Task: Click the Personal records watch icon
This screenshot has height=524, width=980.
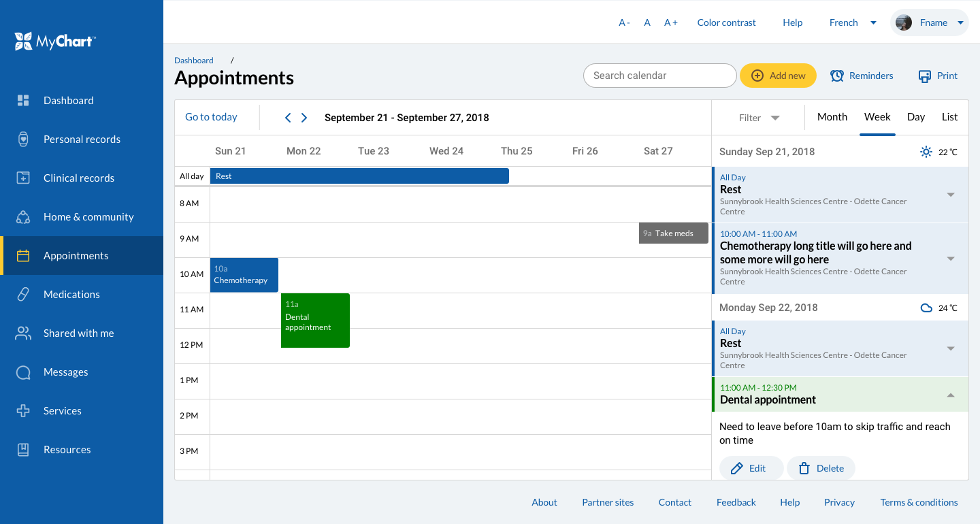Action: click(23, 140)
